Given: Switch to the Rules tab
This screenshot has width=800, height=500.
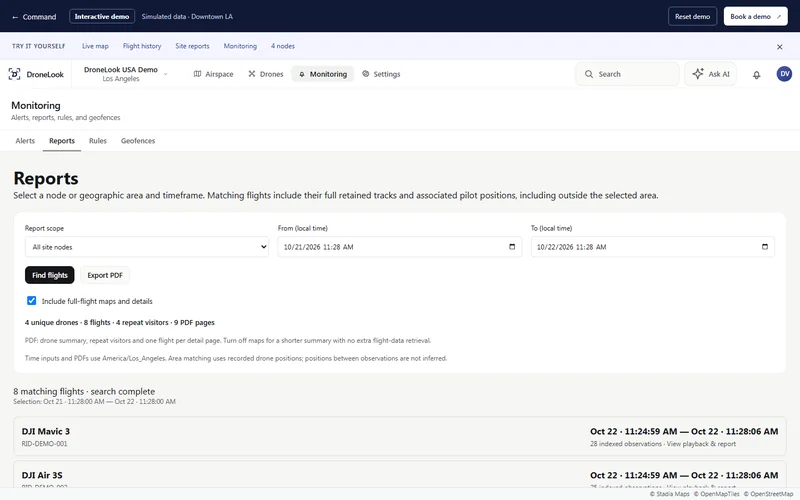Looking at the screenshot, I should [x=97, y=141].
